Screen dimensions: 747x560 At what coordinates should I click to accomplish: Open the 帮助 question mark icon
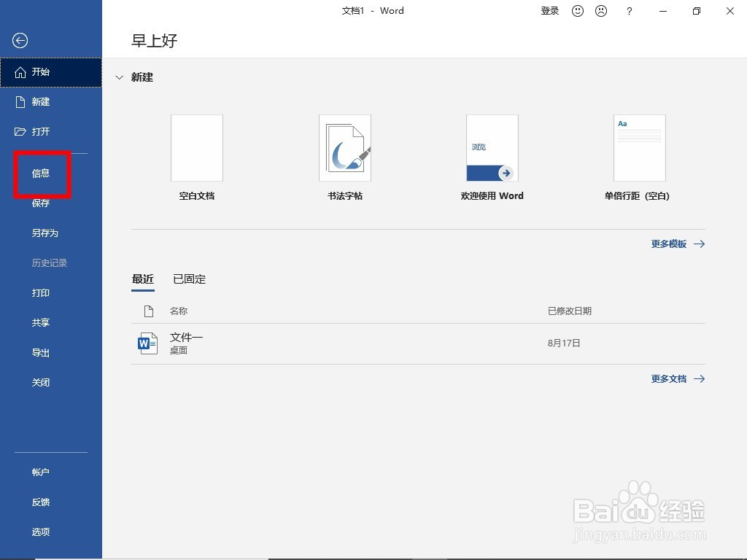point(629,11)
